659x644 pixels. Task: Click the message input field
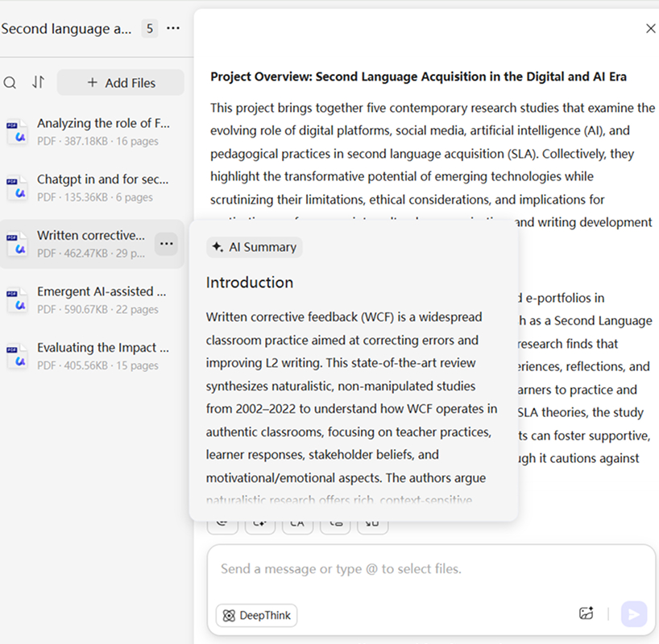pos(419,569)
